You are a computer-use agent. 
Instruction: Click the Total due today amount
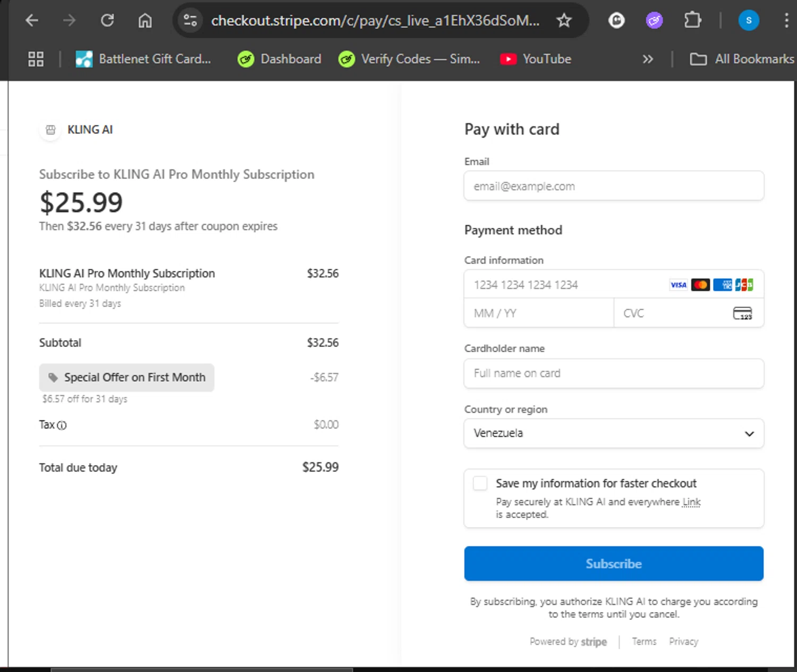(320, 467)
